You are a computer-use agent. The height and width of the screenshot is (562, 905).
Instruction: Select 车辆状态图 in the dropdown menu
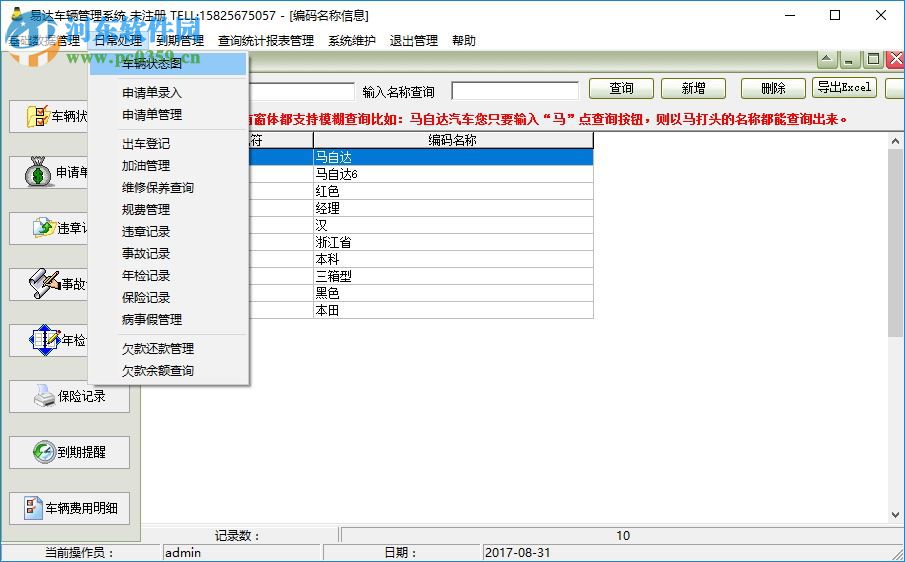[168, 63]
